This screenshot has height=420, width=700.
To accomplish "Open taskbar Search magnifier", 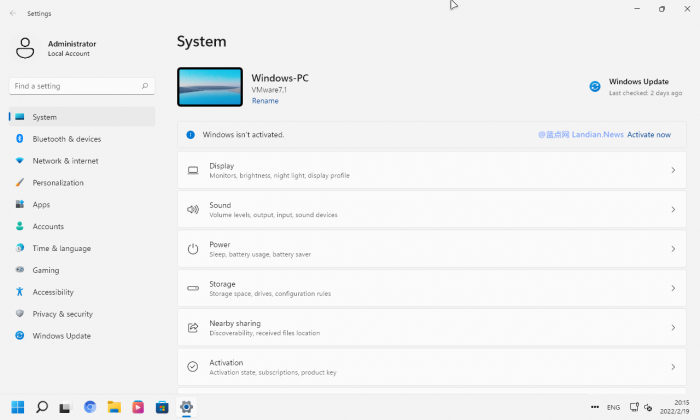I will click(x=42, y=407).
